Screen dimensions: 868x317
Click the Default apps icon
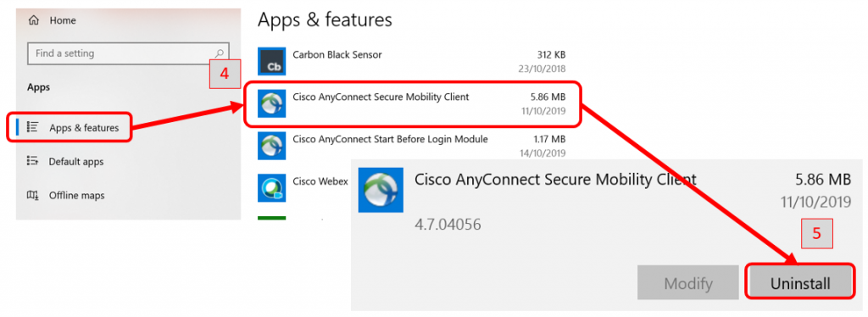pos(32,161)
